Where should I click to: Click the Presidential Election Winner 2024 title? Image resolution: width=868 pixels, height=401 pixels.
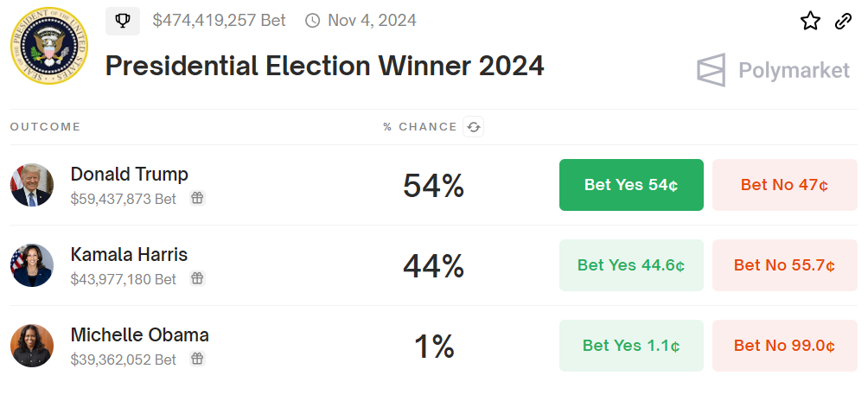[x=324, y=66]
